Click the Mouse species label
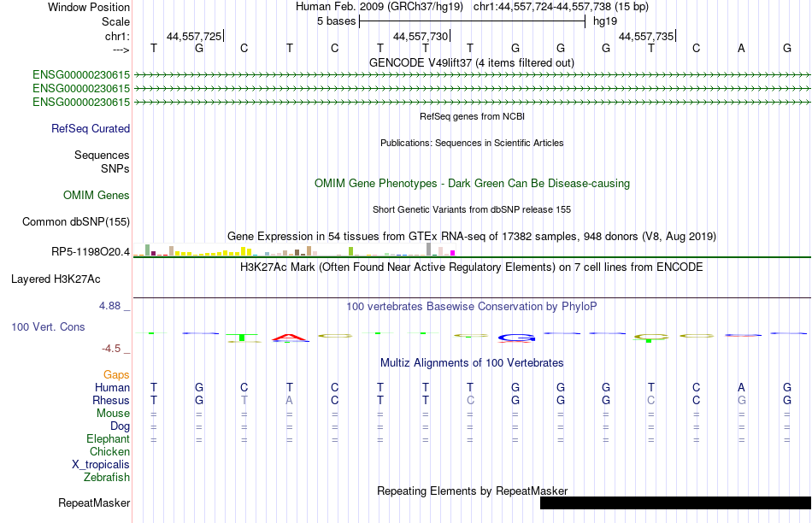812x523 pixels. point(113,414)
